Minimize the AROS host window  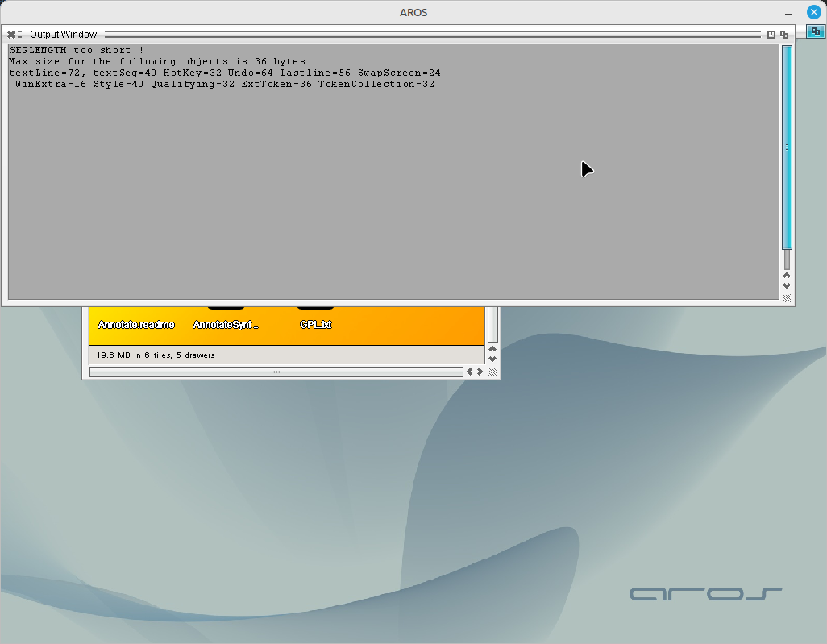pos(788,12)
